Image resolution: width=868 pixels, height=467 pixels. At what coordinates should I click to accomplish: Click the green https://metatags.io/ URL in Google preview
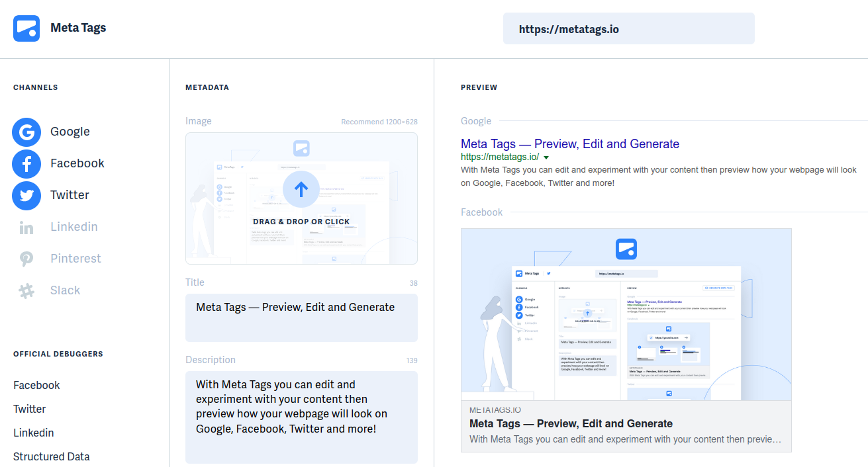point(500,157)
